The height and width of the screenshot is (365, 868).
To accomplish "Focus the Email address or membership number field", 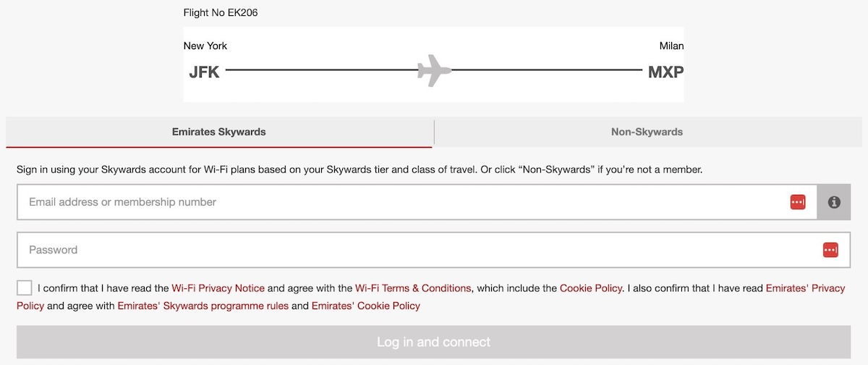I will [417, 202].
